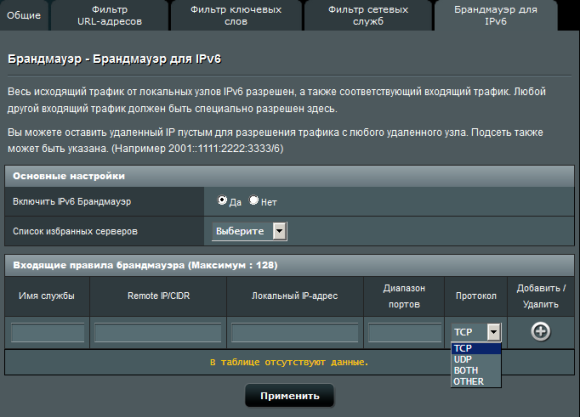The width and height of the screenshot is (580, 417).
Task: Click the Локальный IP-адрес input field
Action: (x=295, y=332)
